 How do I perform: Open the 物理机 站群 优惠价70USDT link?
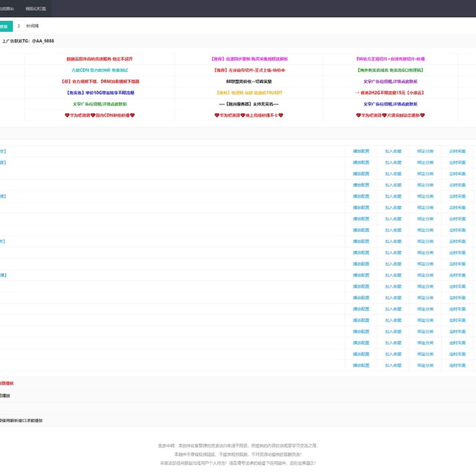click(249, 93)
